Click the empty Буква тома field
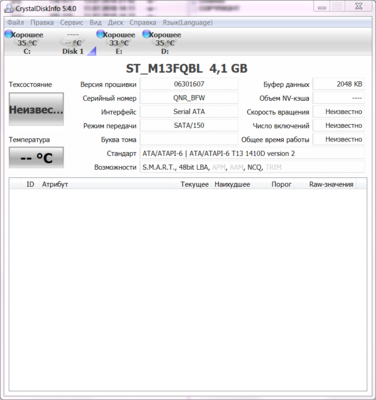Viewport: 376px width, 400px height. [189, 139]
